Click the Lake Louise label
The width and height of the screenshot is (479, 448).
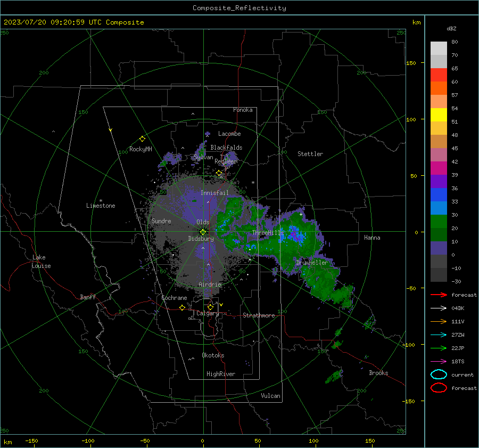41,262
